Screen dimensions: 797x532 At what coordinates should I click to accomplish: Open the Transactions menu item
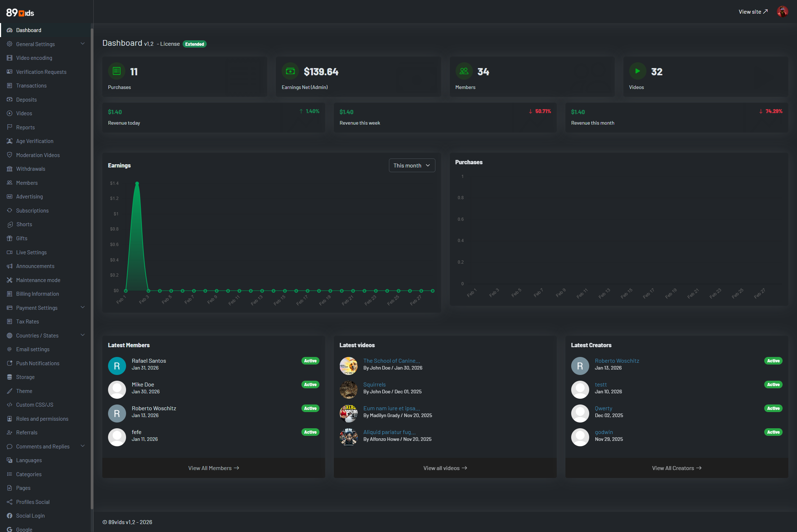click(x=31, y=86)
